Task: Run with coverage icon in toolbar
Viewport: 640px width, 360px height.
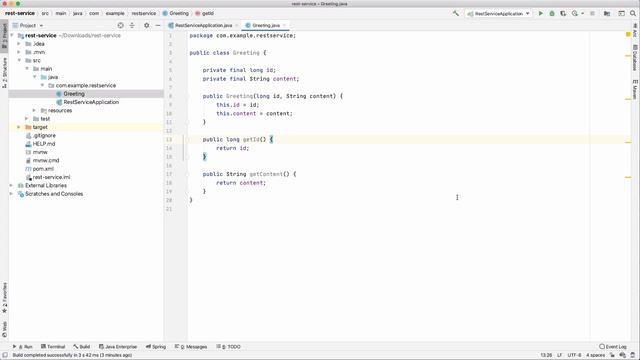Action: coord(563,13)
